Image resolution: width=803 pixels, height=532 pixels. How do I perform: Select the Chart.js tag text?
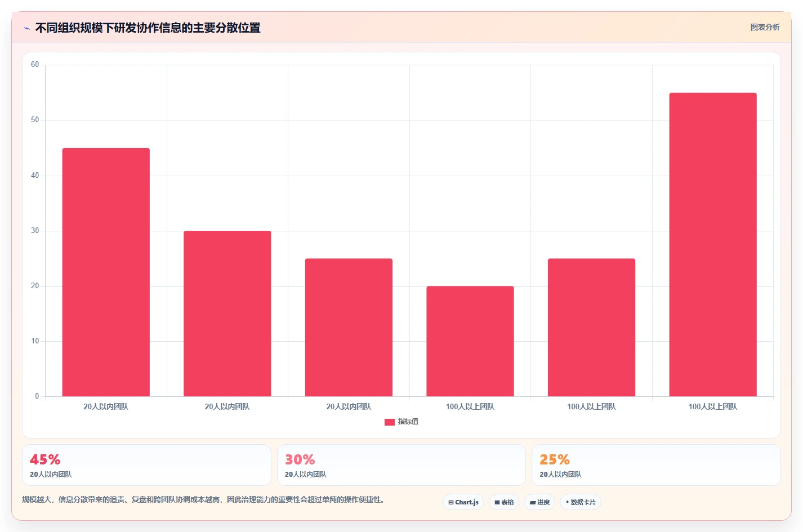467,502
